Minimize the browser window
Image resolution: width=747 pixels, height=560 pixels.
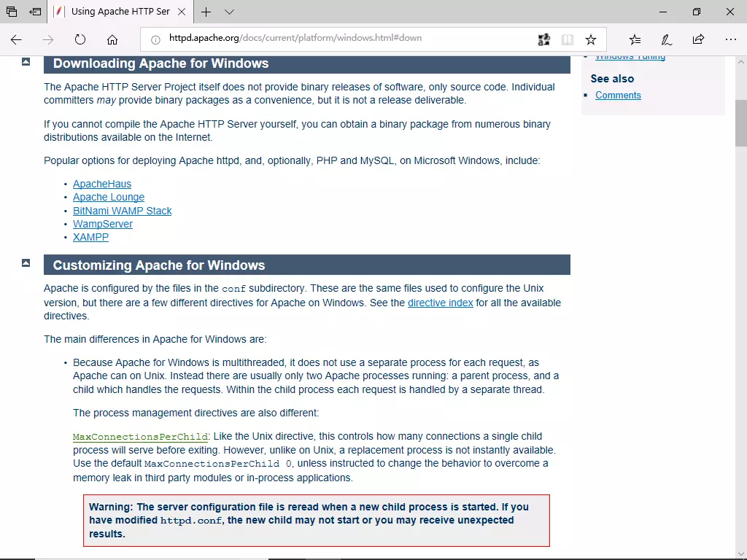(662, 12)
